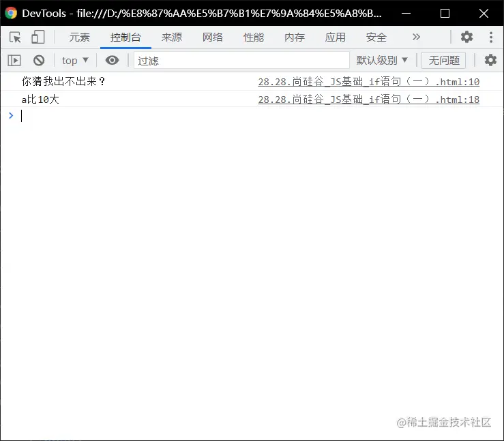Expand more tabs with the double chevron
Viewport: 504px width, 441px height.
[416, 37]
